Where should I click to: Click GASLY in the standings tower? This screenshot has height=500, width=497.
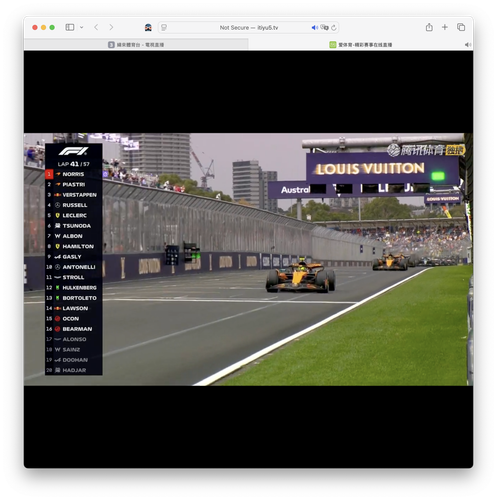[x=72, y=257]
